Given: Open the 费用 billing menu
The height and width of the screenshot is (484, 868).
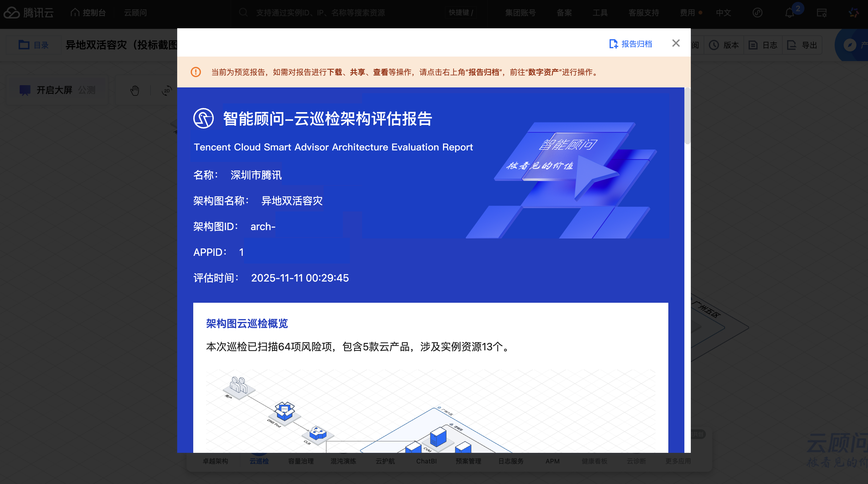Looking at the screenshot, I should coord(687,13).
